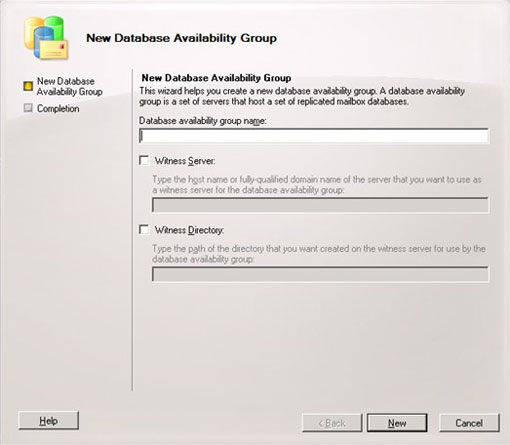Enable the Witness Server checkbox
This screenshot has width=510, height=445.
[x=144, y=160]
